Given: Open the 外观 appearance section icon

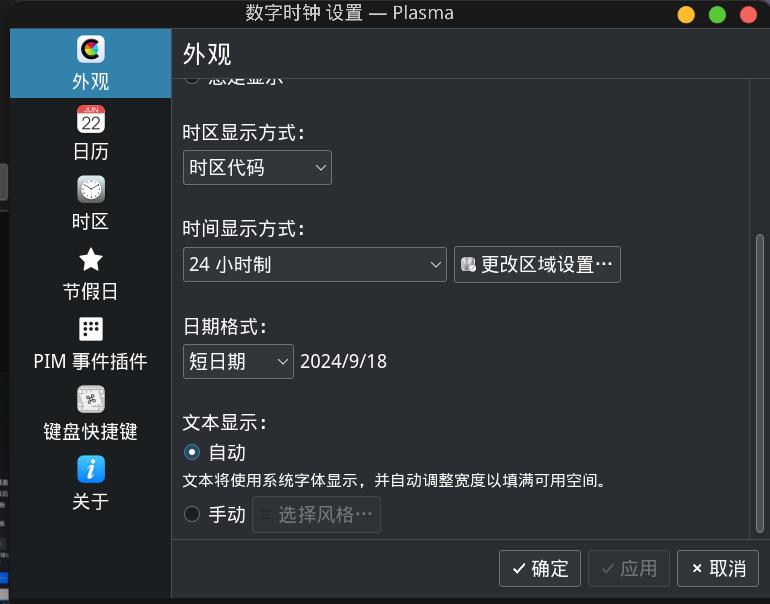Looking at the screenshot, I should coord(91,49).
